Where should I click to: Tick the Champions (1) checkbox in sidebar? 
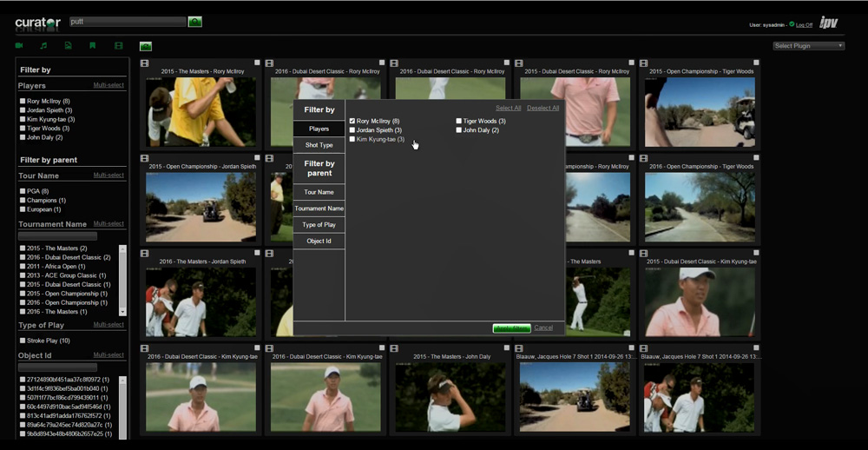click(23, 200)
